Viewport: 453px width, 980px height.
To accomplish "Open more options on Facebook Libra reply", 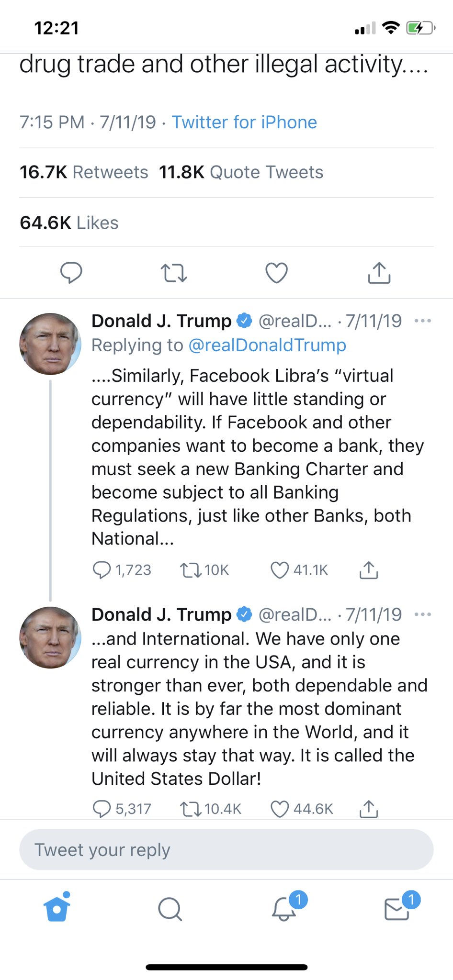I will point(422,321).
